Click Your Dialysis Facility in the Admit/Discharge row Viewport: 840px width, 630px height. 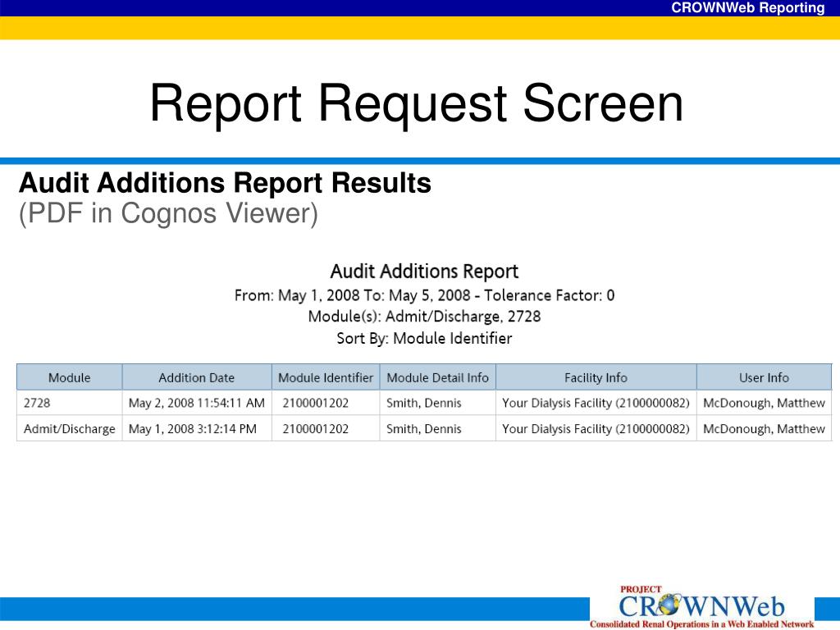click(x=596, y=429)
